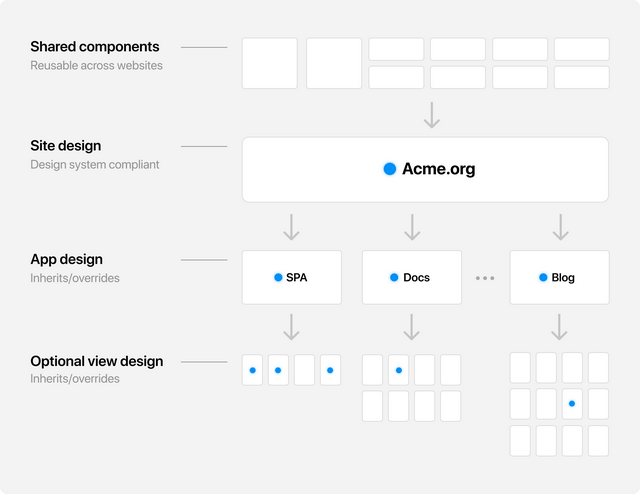Click the arrow pointing down to SPA
This screenshot has height=494, width=640.
291,226
